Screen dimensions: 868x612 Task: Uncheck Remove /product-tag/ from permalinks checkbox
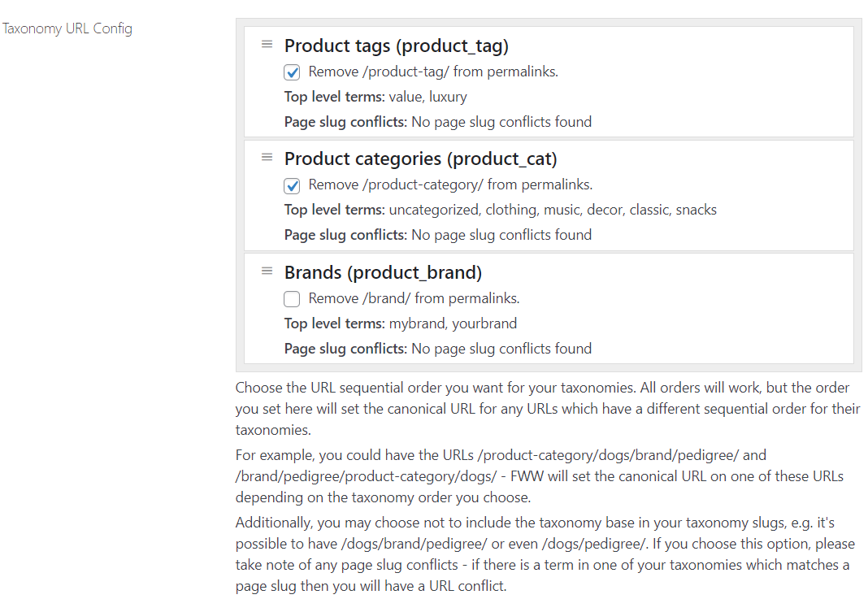point(292,72)
